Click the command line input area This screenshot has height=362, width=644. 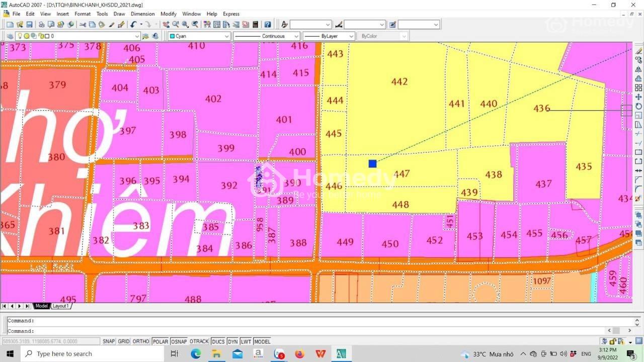[x=307, y=331]
